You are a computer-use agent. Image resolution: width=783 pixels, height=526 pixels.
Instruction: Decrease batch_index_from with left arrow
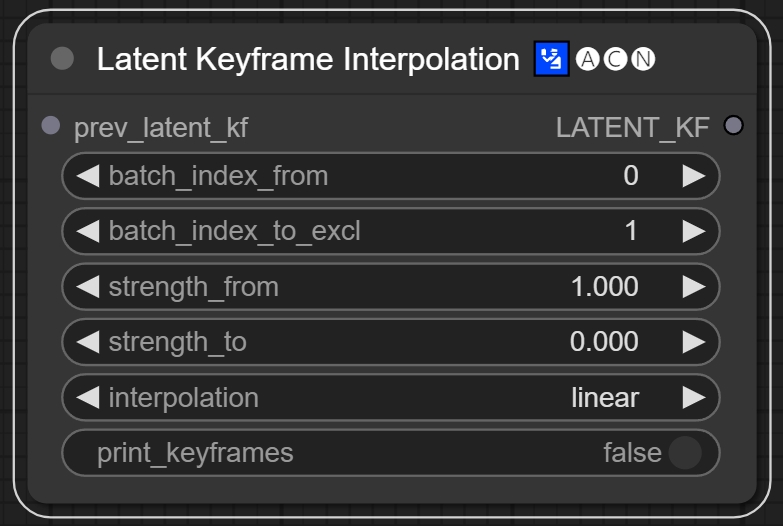point(88,176)
